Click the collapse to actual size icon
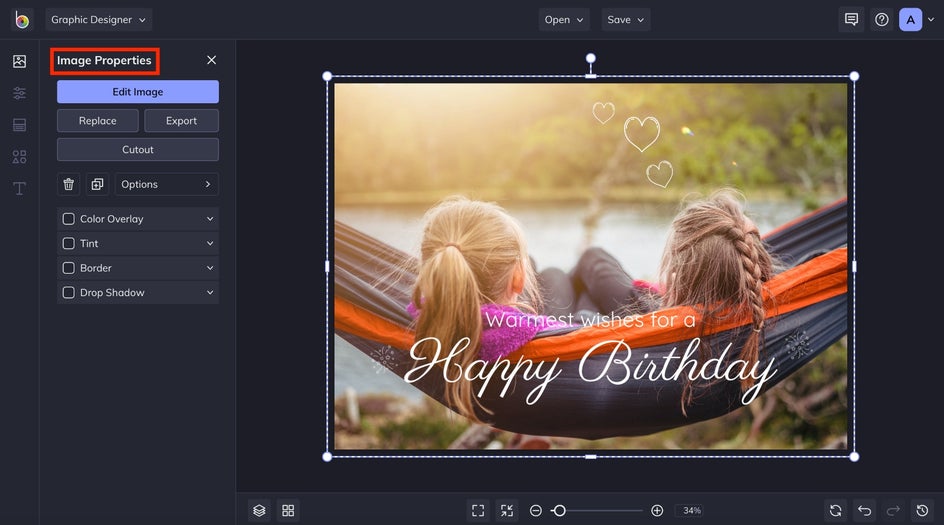 (x=507, y=511)
